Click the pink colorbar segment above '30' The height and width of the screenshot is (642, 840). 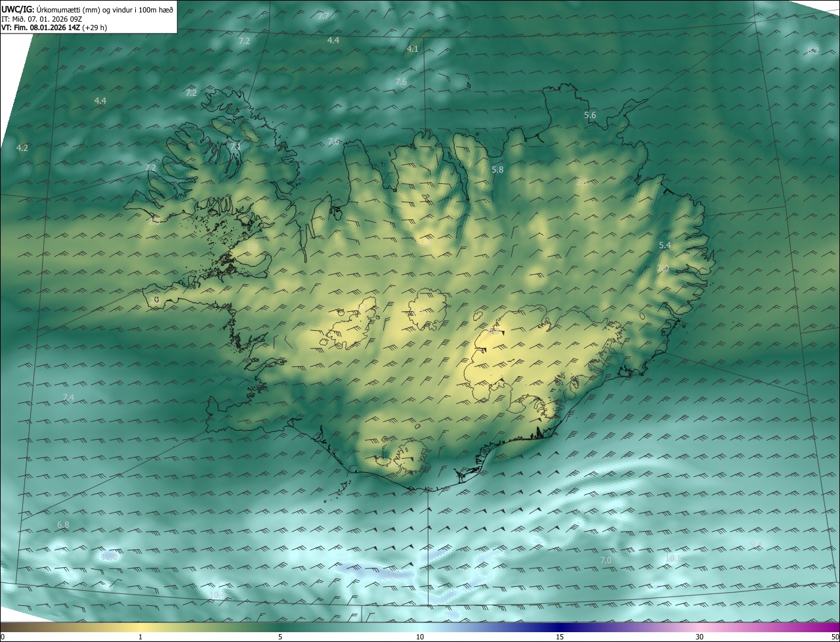700,627
